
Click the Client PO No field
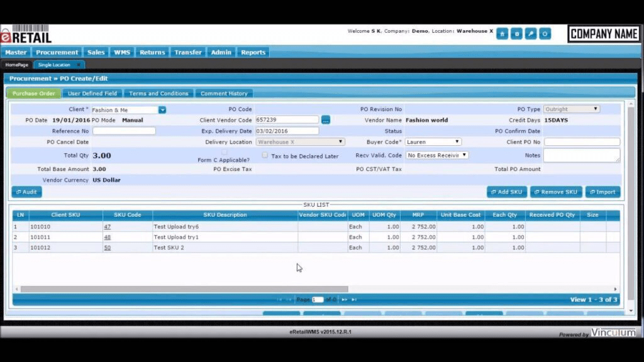[x=582, y=142]
